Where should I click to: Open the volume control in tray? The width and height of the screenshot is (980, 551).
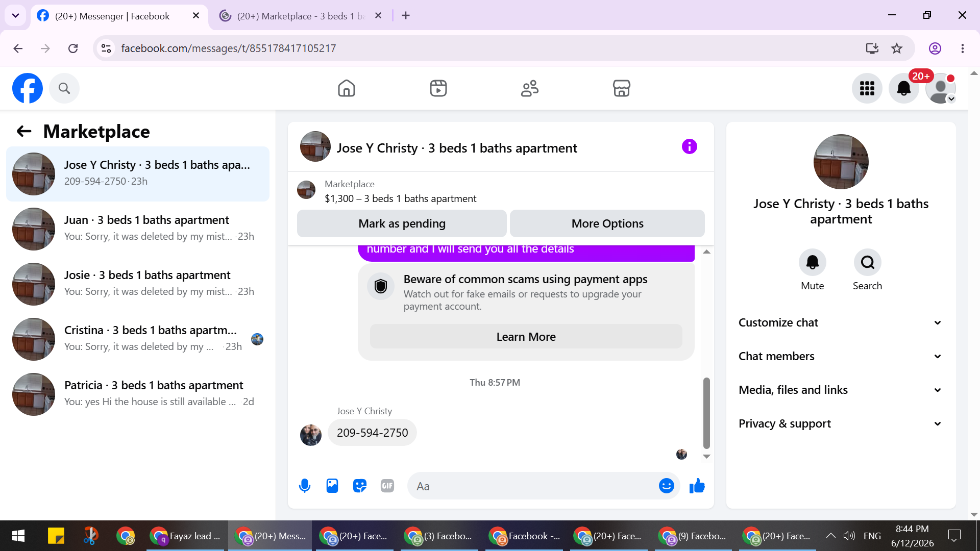(x=849, y=536)
